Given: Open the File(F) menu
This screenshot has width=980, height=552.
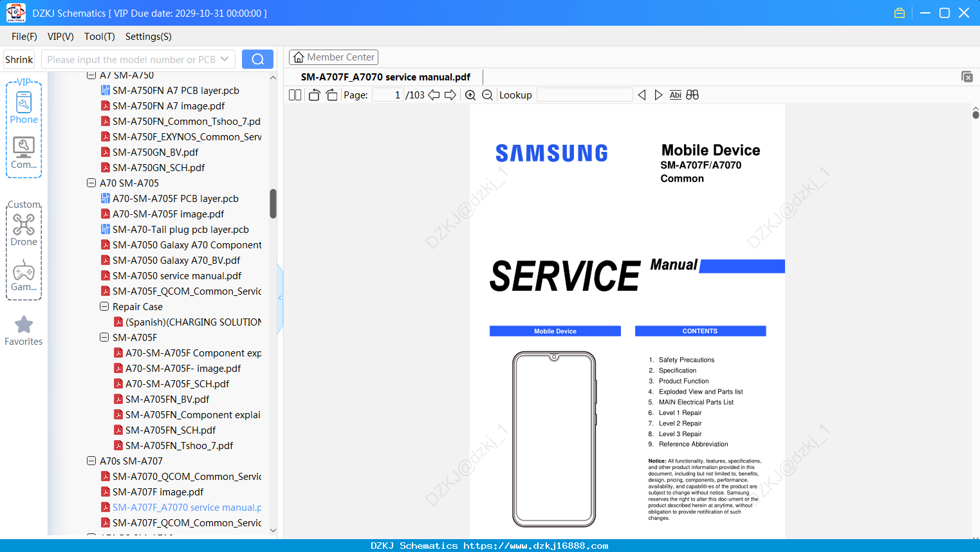Looking at the screenshot, I should coord(24,37).
